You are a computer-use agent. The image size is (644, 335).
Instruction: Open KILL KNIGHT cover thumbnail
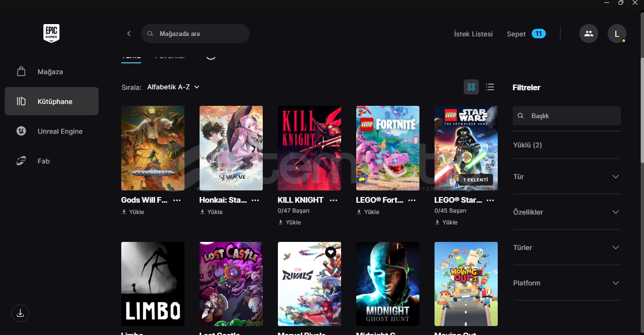coord(309,148)
